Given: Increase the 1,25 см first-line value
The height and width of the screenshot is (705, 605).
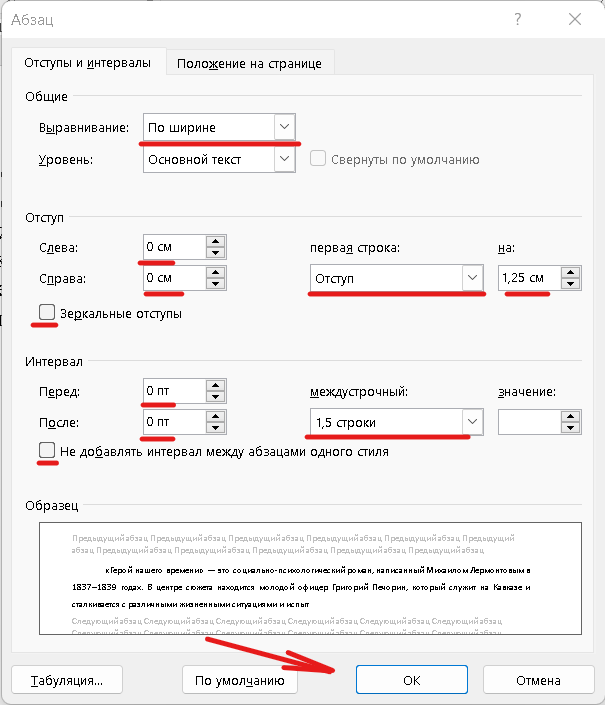Looking at the screenshot, I should (570, 272).
